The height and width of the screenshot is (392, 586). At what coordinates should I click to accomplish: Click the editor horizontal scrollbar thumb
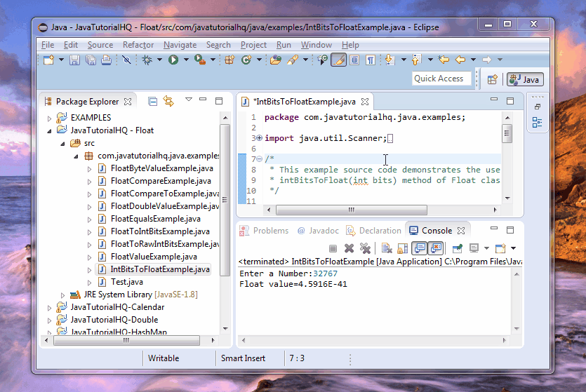click(352, 210)
